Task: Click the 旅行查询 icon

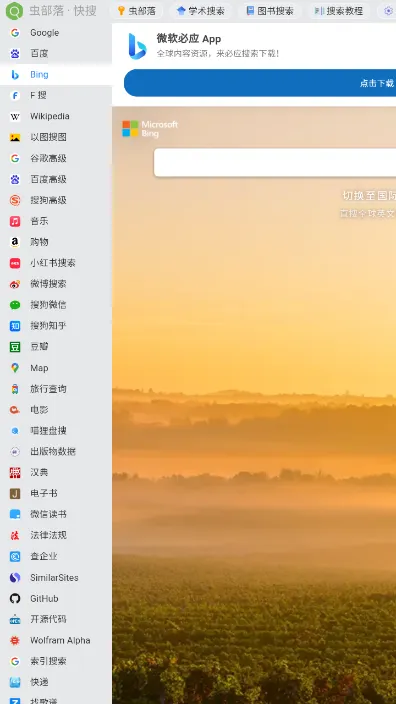Action: click(15, 389)
